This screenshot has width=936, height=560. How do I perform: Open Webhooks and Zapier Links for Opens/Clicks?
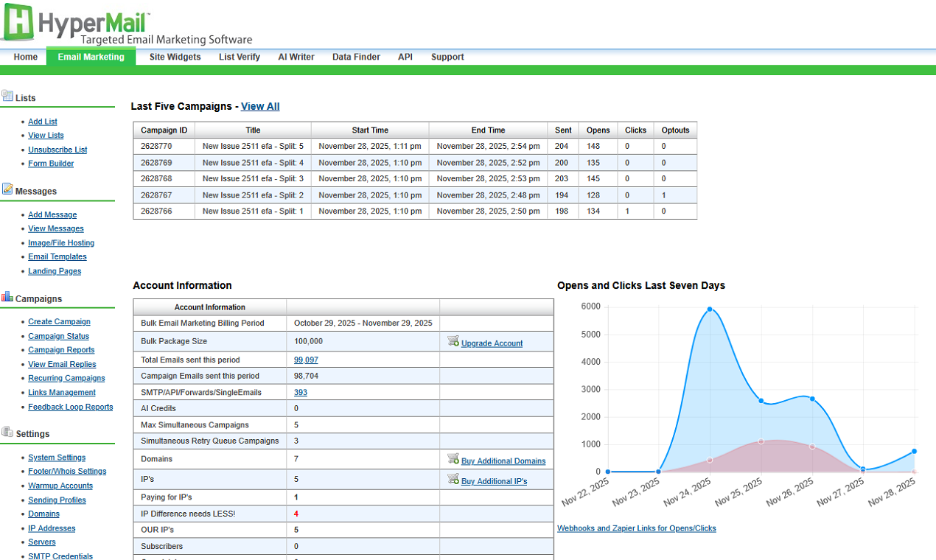[637, 528]
